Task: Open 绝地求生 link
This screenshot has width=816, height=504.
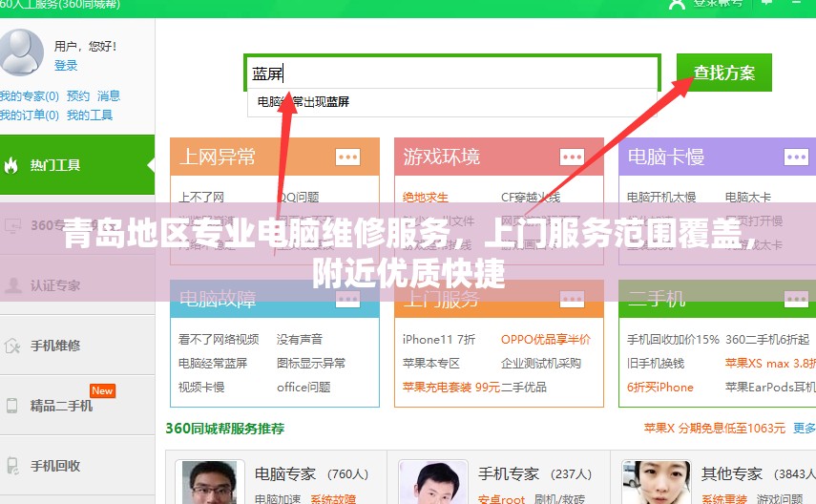Action: tap(425, 198)
